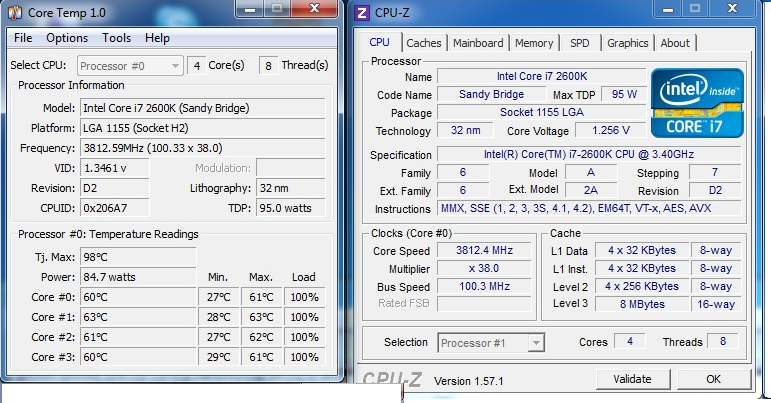
Task: Click the Intel Core i7 logo in CPU-Z
Action: coord(697,103)
